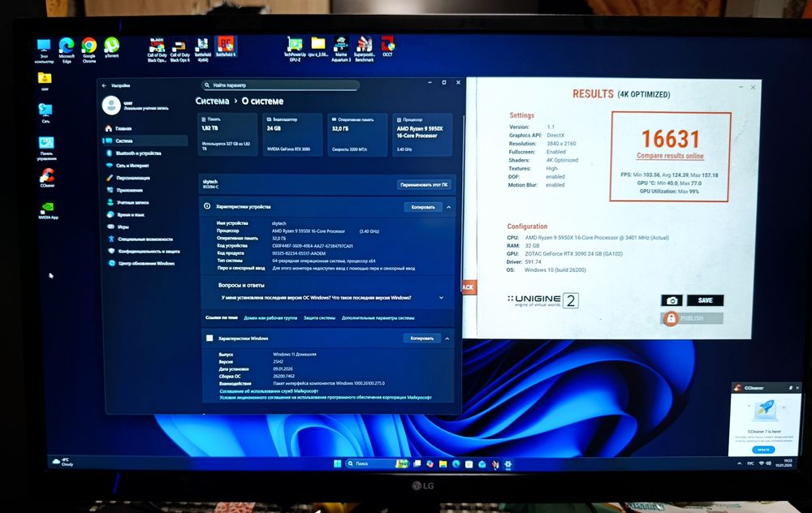Open 'Дополнительные параметры системы' link

click(378, 318)
